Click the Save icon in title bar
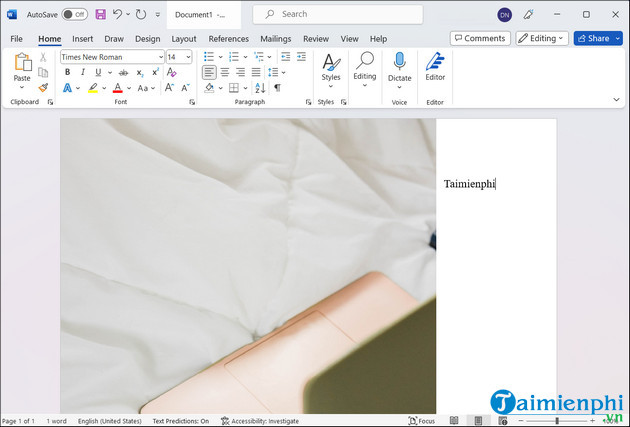This screenshot has height=427, width=630. pos(100,15)
